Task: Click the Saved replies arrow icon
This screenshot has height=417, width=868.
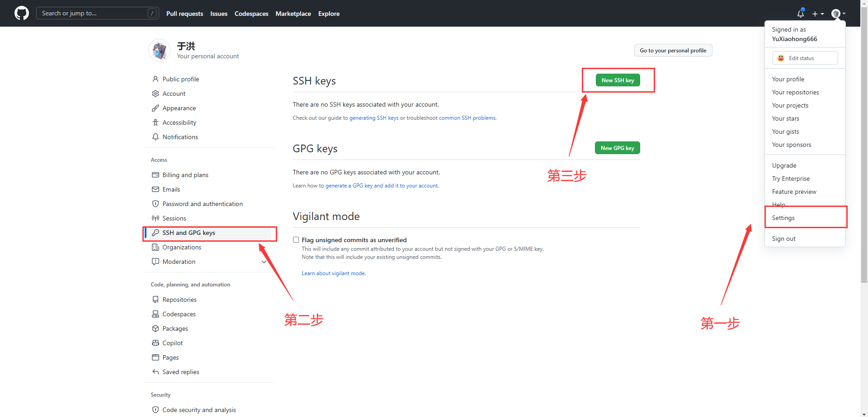Action: click(156, 372)
